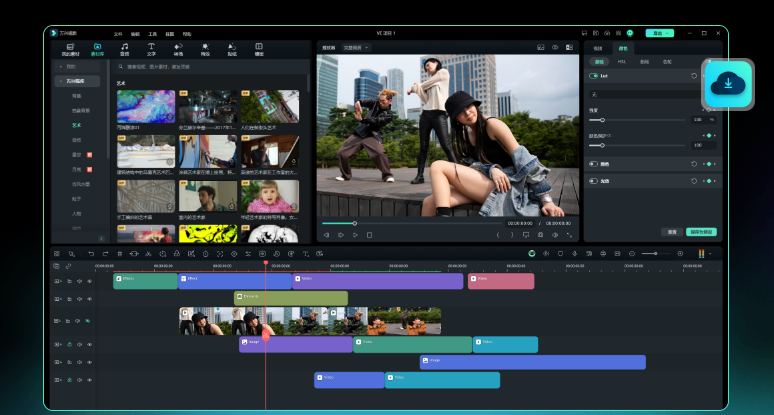Select the Text (文字) tool icon
The image size is (774, 415).
(x=151, y=47)
